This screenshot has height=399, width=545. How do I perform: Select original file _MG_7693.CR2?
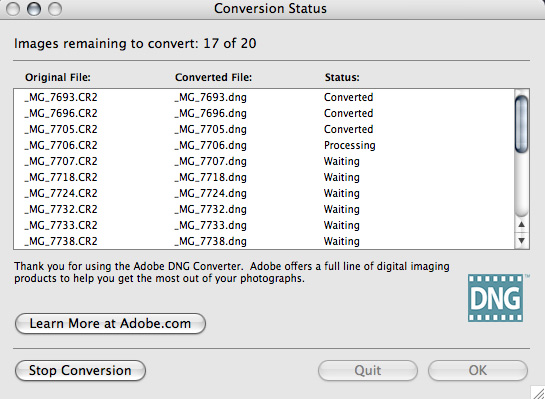point(61,97)
